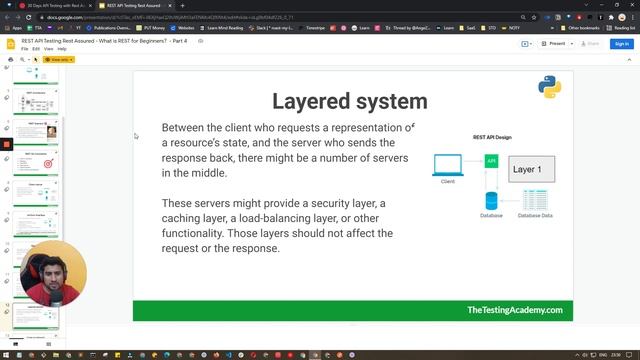Select the cursor pointer tool

36,60
